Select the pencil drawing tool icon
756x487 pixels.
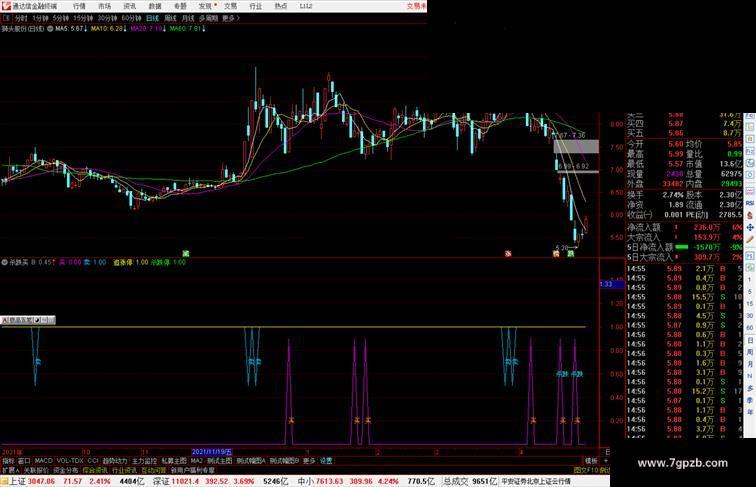coord(750,239)
